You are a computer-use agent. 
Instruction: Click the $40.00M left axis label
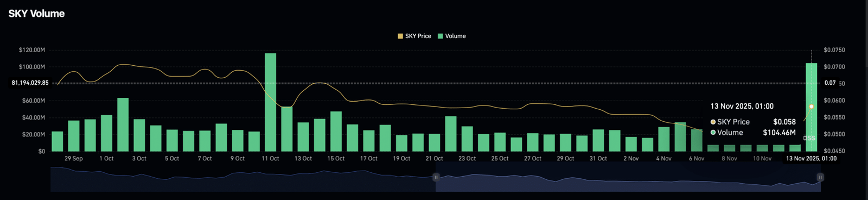click(34, 117)
